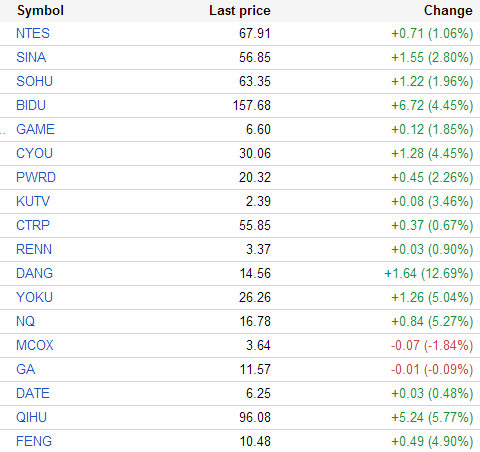Click the QIHU stock symbol
The width and height of the screenshot is (480, 452).
tap(31, 417)
